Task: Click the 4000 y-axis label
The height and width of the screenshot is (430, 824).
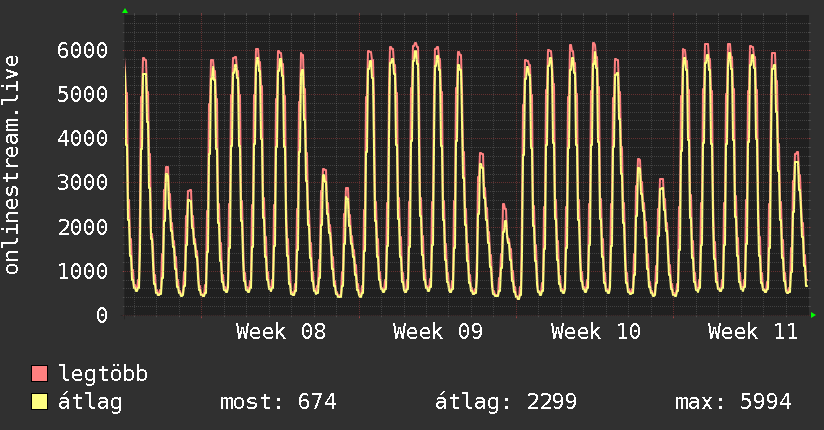Action: pyautogui.click(x=83, y=139)
